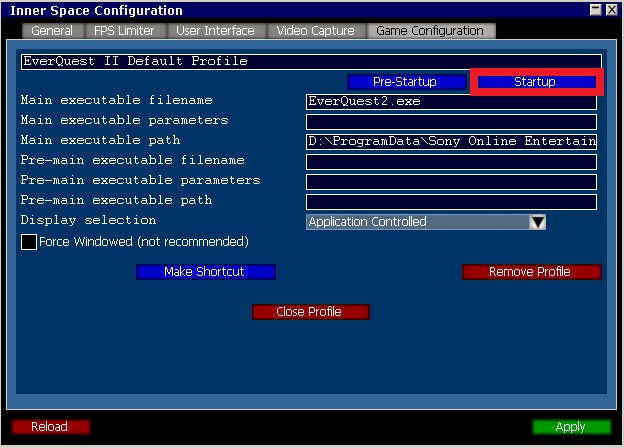Focus the Main executable filename field
This screenshot has width=624, height=448.
pos(451,101)
